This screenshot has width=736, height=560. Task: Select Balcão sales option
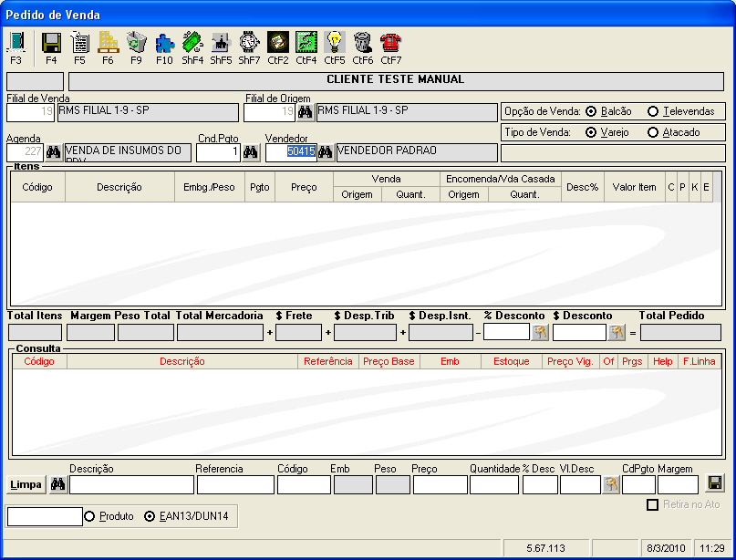click(611, 111)
